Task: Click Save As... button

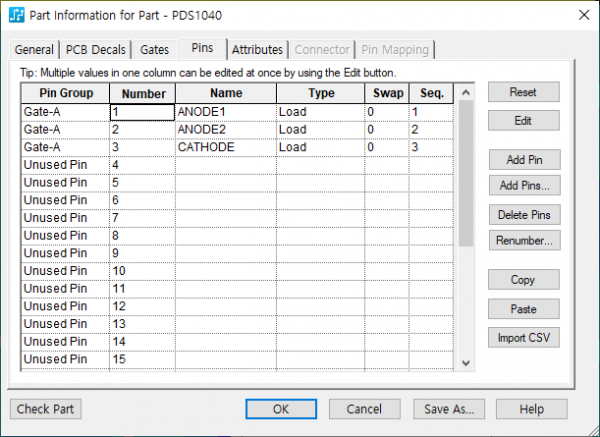Action: pos(449,409)
